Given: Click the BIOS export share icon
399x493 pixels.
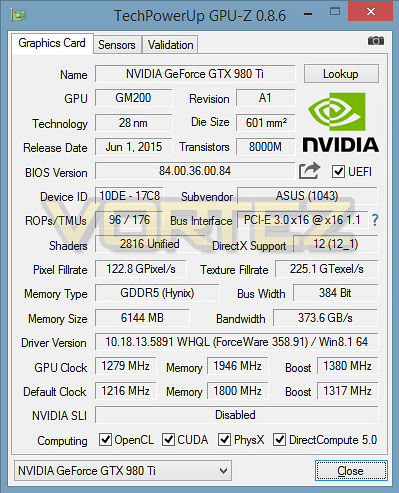Looking at the screenshot, I should point(309,171).
